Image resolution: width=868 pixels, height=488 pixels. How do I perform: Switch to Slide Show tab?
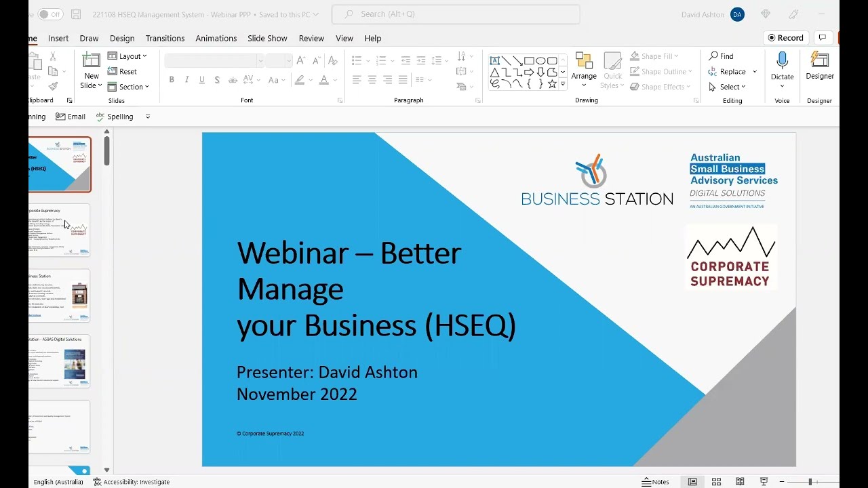tap(267, 38)
